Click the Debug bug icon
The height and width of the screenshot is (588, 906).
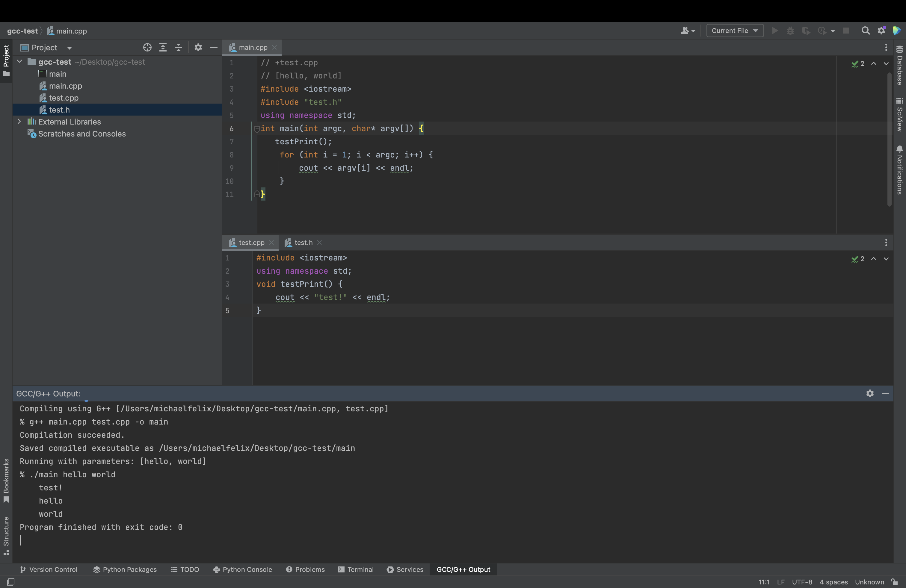[790, 31]
